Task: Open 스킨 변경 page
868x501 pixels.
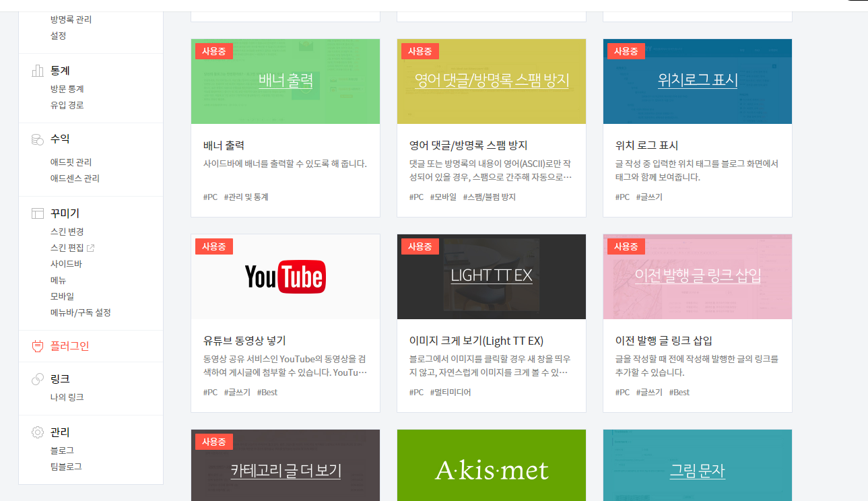Action: pos(67,232)
